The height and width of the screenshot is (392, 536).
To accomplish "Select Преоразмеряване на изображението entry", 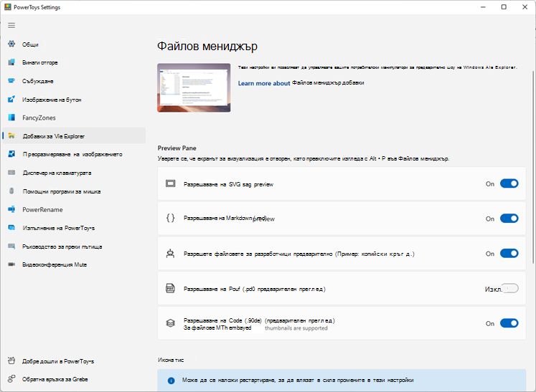I will pyautogui.click(x=74, y=154).
